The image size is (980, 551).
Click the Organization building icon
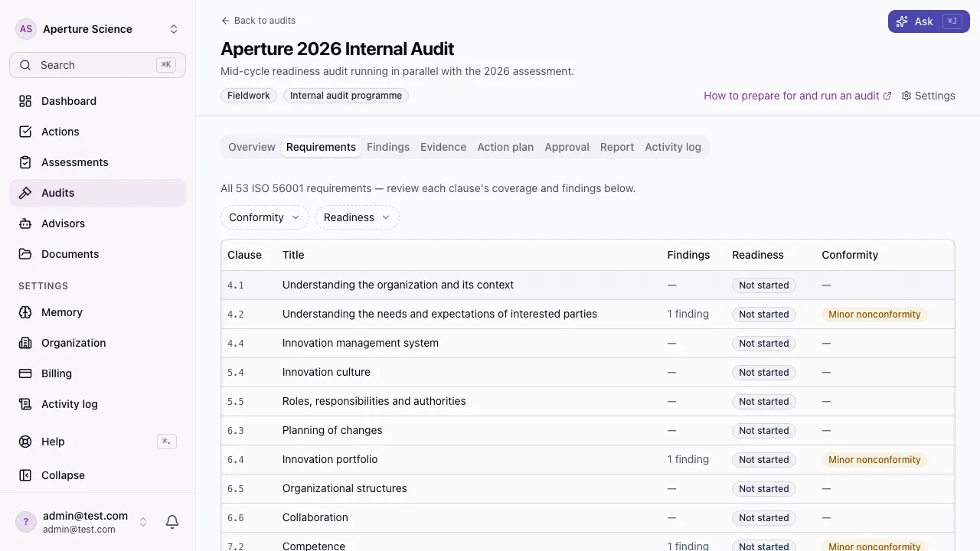click(x=25, y=343)
